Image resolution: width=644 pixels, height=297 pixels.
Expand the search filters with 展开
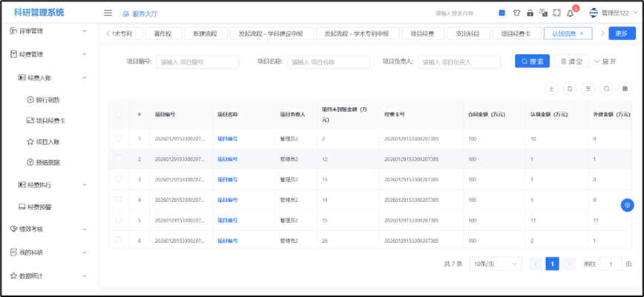click(x=605, y=62)
